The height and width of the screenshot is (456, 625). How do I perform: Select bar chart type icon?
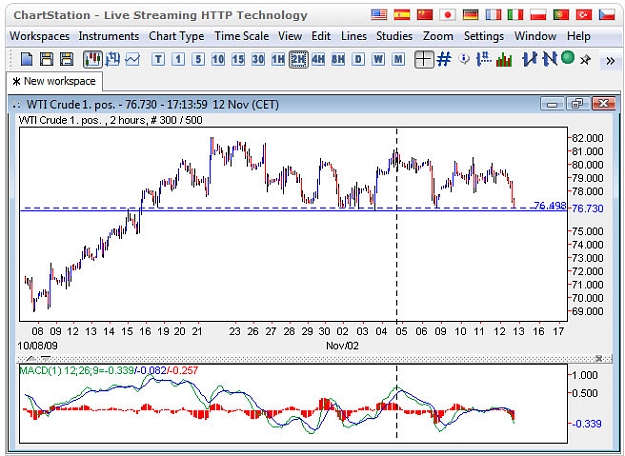[113, 60]
